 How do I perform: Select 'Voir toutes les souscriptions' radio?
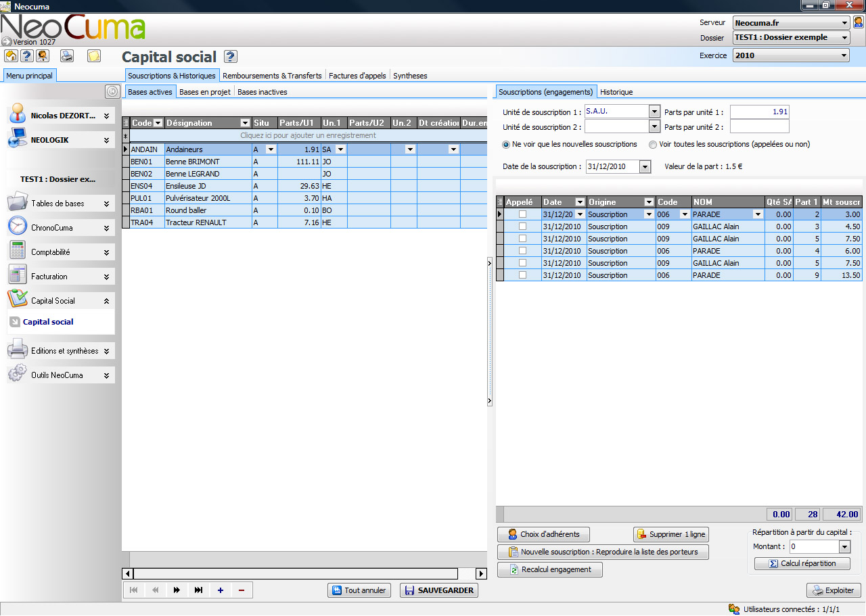tap(653, 144)
